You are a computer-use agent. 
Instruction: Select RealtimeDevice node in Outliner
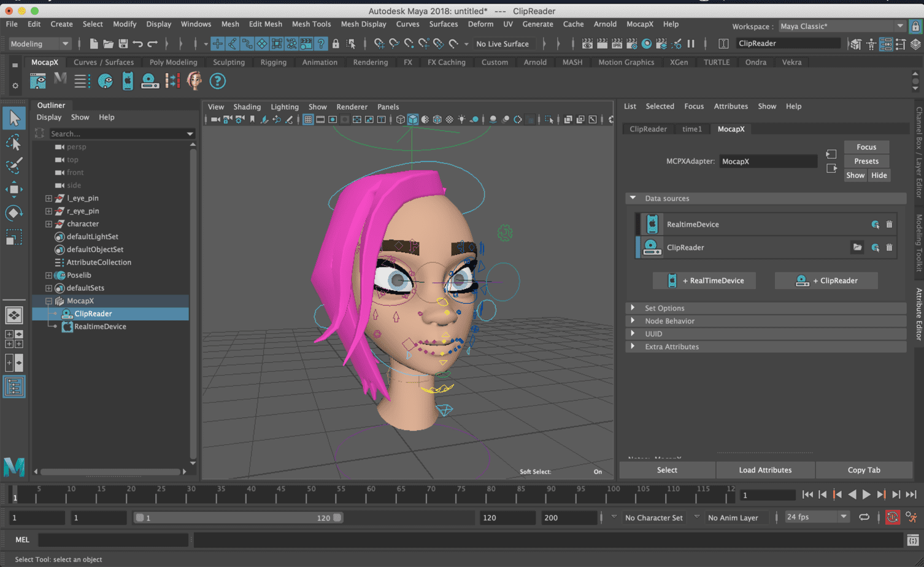tap(100, 326)
